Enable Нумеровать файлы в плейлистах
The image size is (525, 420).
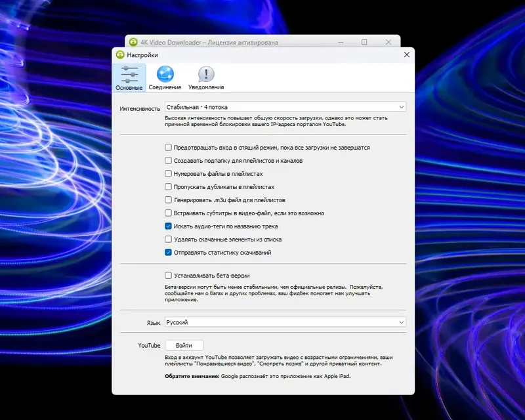[169, 174]
